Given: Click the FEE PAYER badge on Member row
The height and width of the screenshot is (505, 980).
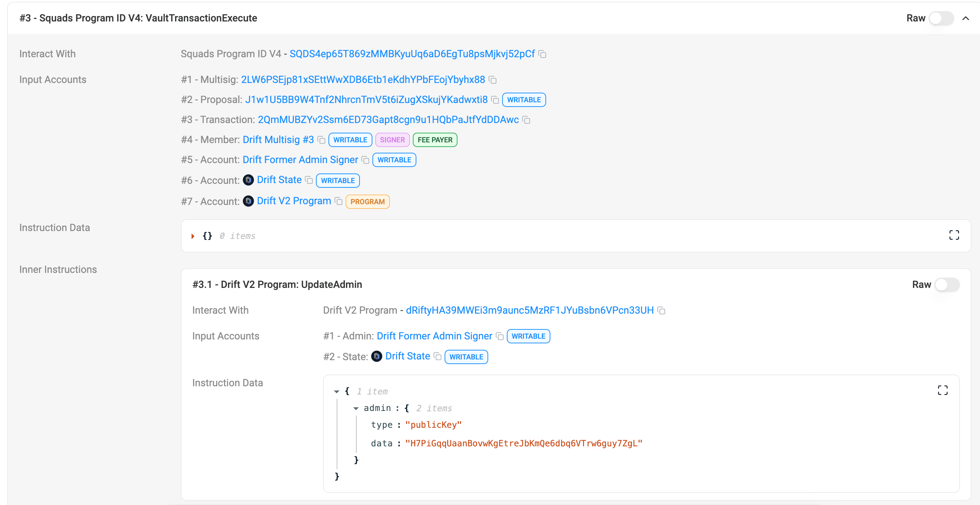Looking at the screenshot, I should (x=435, y=140).
